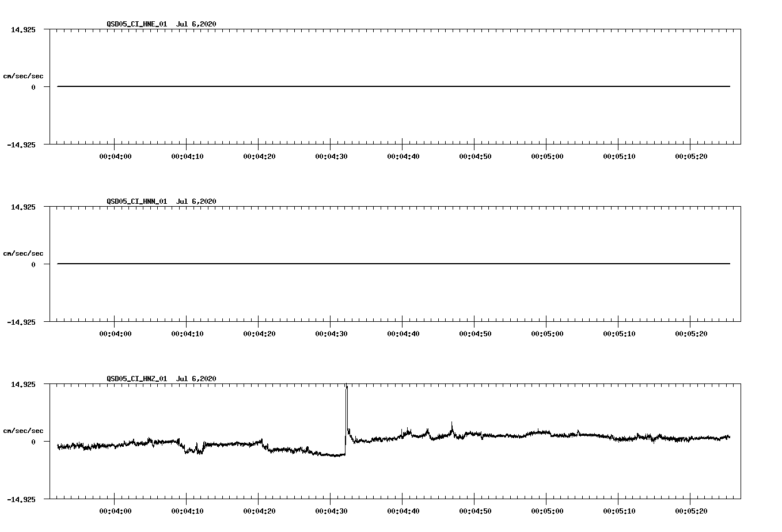782x532 pixels.
Task: Click the flat trace line in HNE plot
Action: pos(394,86)
